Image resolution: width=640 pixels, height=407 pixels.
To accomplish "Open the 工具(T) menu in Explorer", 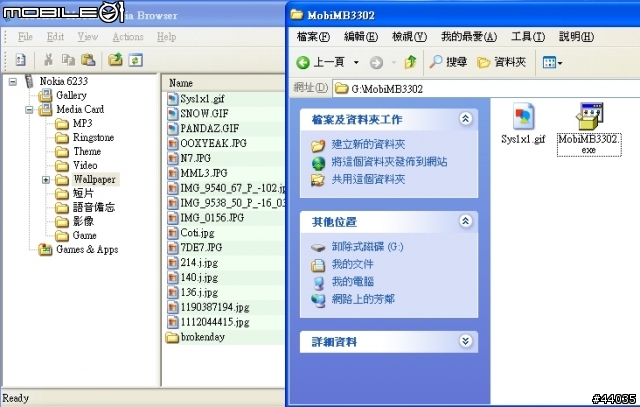I will point(528,37).
